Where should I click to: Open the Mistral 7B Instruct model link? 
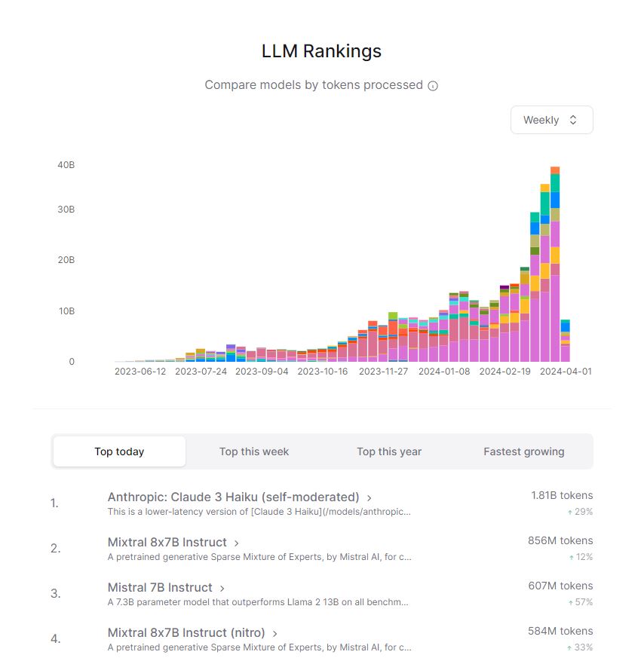160,587
